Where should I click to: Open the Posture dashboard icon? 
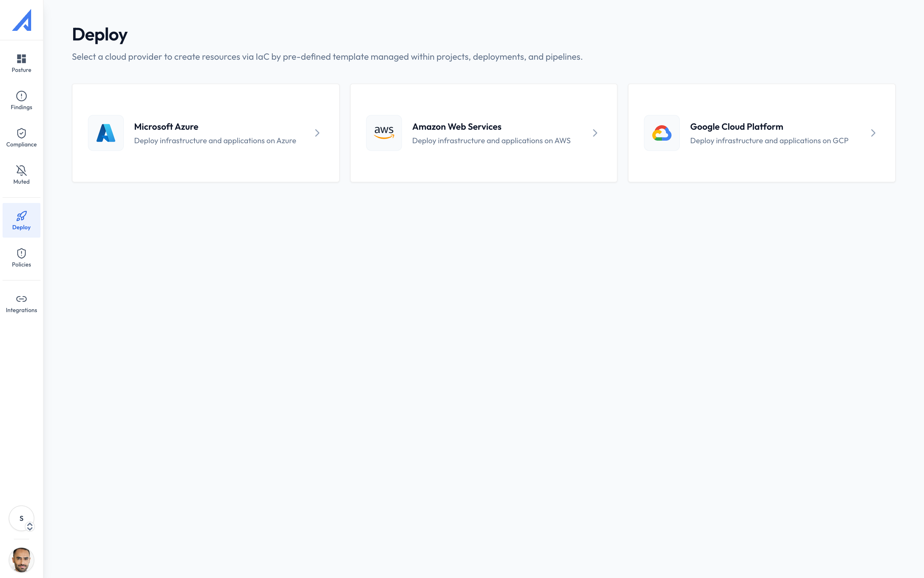click(21, 58)
